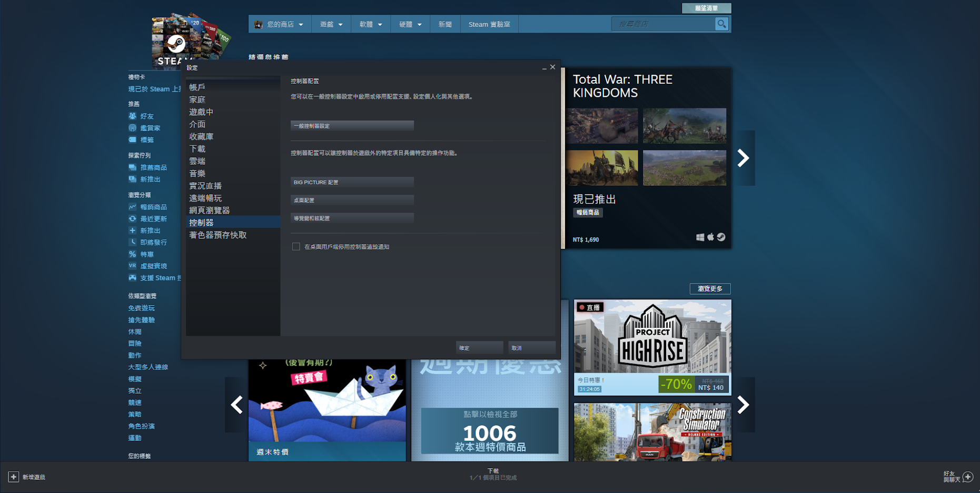Open the Project Highrise daily deal thumbnail

[x=652, y=347]
